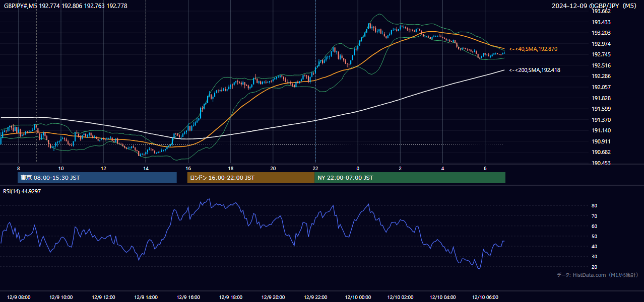
Task: Click hour label 0 under price chart
Action: click(x=358, y=168)
